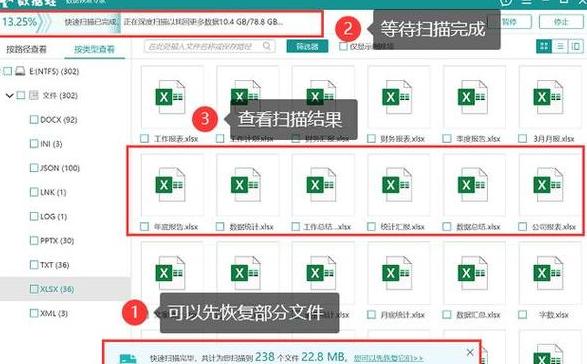Switch to large thumbnail grid view
Screen dimensions: 587x364
click(x=544, y=46)
